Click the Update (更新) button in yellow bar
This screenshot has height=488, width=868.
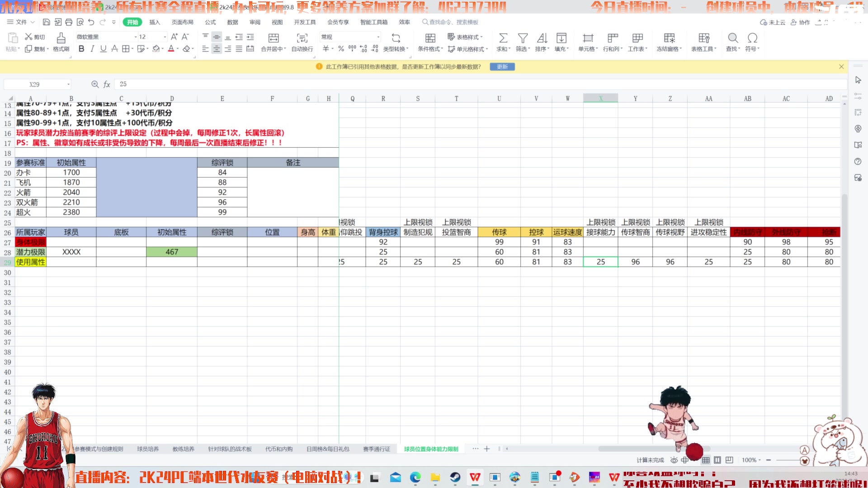point(502,67)
